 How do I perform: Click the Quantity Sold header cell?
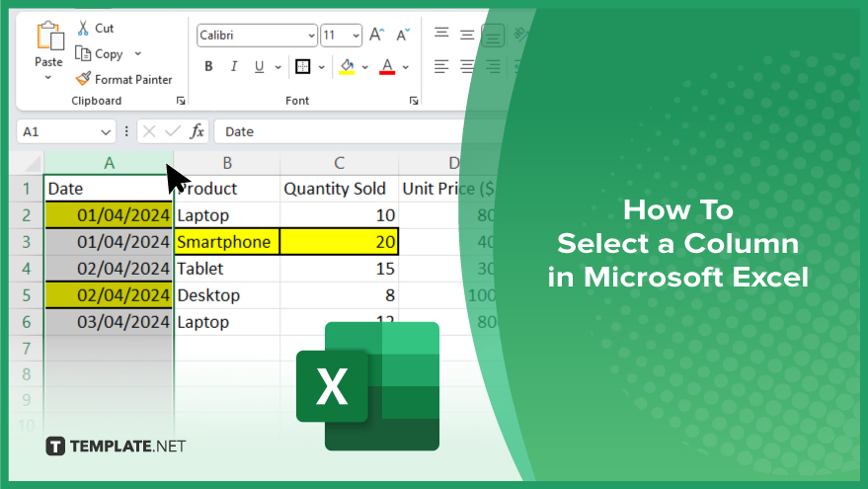coord(339,189)
